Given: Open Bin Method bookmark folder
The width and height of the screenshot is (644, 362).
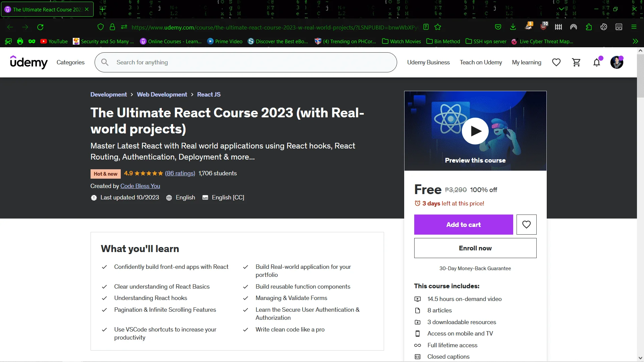Looking at the screenshot, I should click(443, 42).
